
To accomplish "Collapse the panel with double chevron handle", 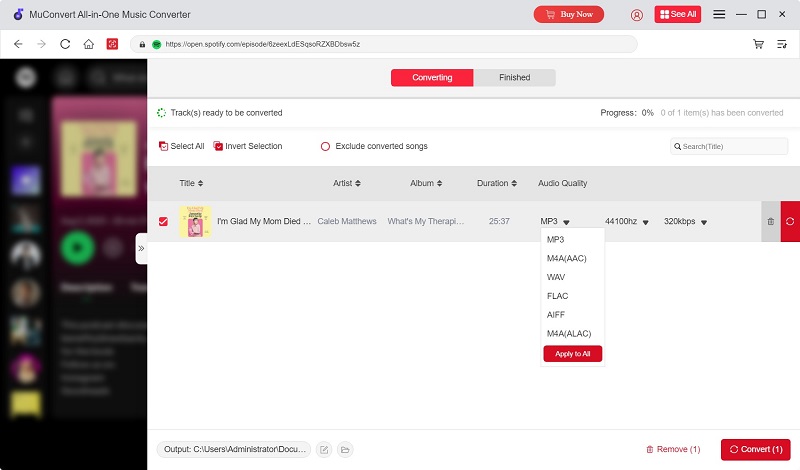I will point(141,249).
